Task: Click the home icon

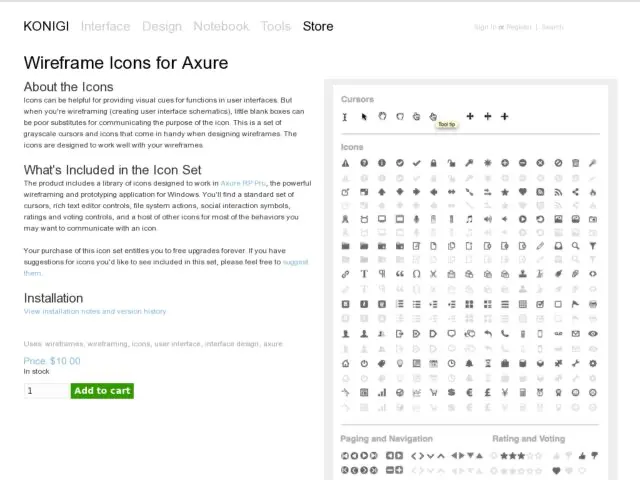Action: click(346, 363)
